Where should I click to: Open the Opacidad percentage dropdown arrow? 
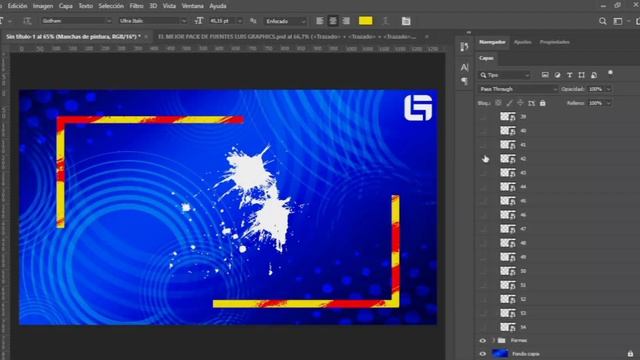(608, 89)
